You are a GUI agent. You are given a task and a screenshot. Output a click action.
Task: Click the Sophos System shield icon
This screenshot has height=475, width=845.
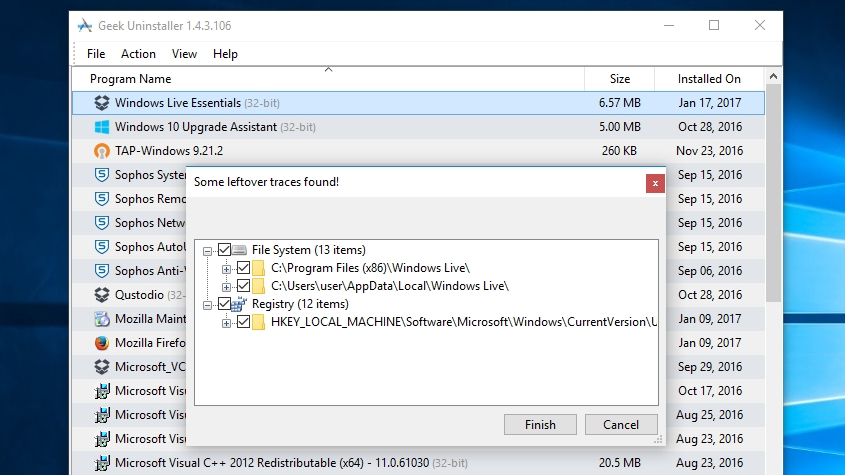[x=101, y=175]
